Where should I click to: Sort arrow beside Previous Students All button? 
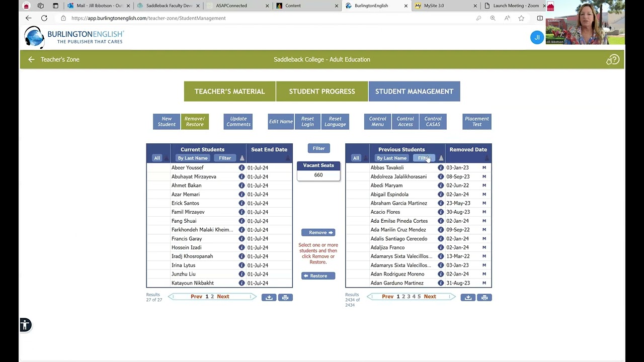click(x=366, y=158)
